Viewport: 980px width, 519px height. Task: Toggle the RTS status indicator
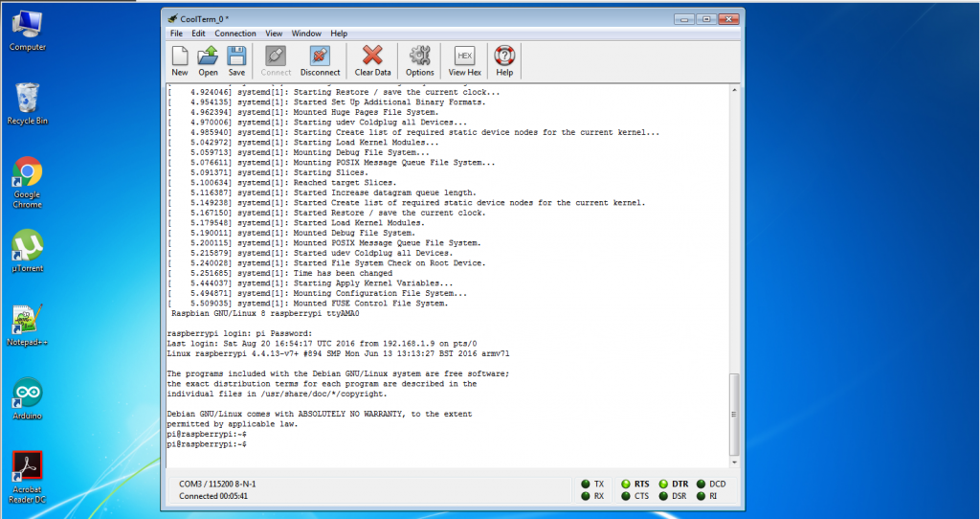pos(627,485)
